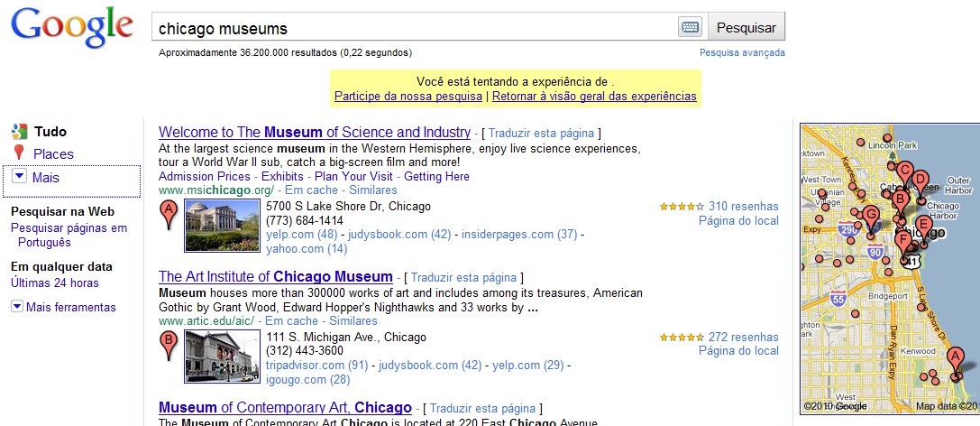
Task: Open Pesquisa avançada link
Action: coord(742,52)
